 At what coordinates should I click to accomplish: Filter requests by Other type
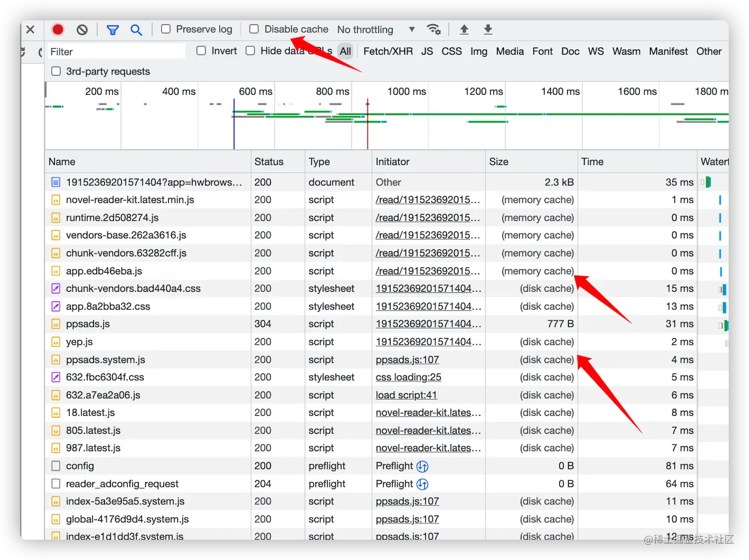pyautogui.click(x=708, y=51)
